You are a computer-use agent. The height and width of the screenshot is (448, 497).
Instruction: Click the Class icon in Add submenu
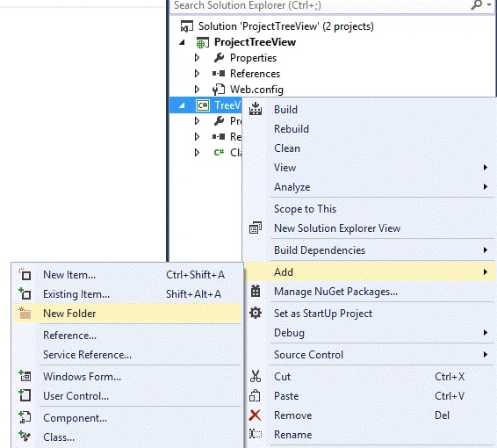25,437
